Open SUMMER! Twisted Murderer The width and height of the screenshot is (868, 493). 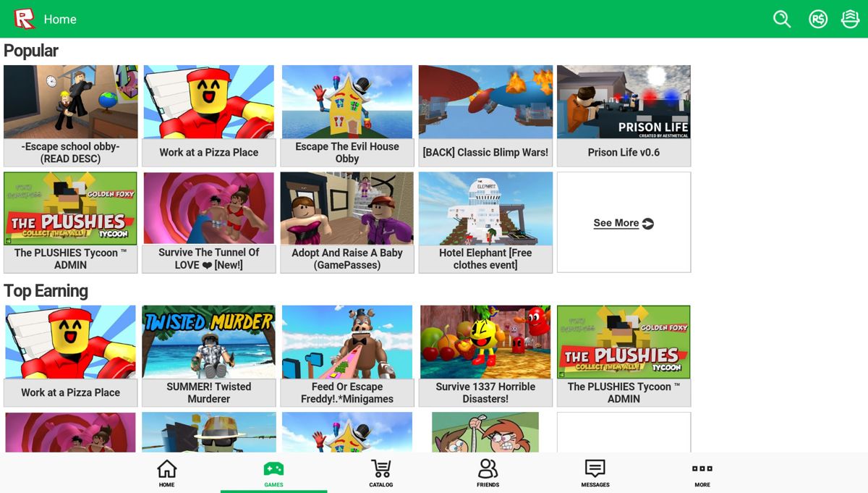coord(208,354)
